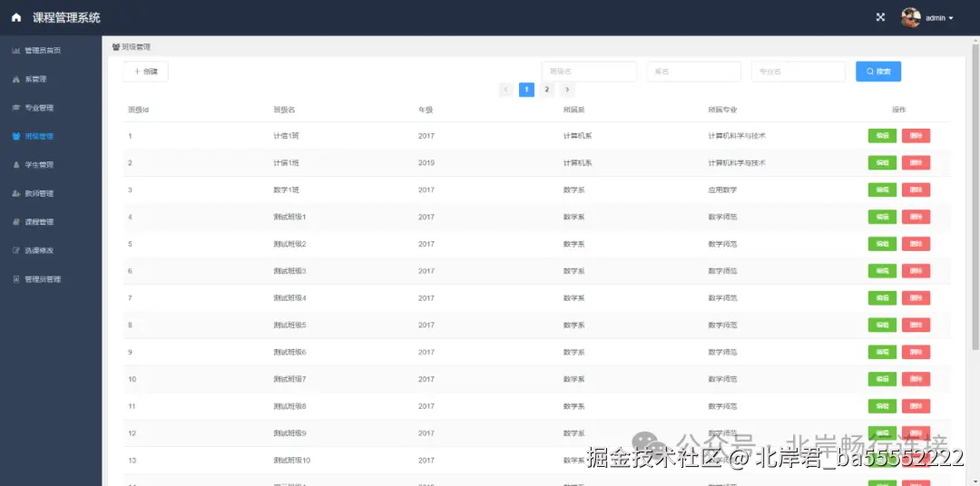This screenshot has height=486, width=980.
Task: Delete the 测试班级2 row
Action: click(x=916, y=244)
